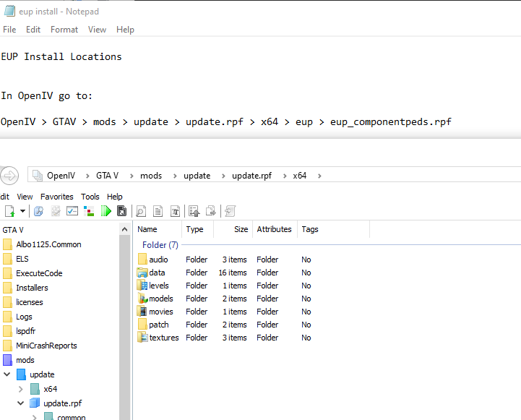Click the forward navigation arrow button
Image resolution: width=521 pixels, height=420 pixels.
coord(9,176)
